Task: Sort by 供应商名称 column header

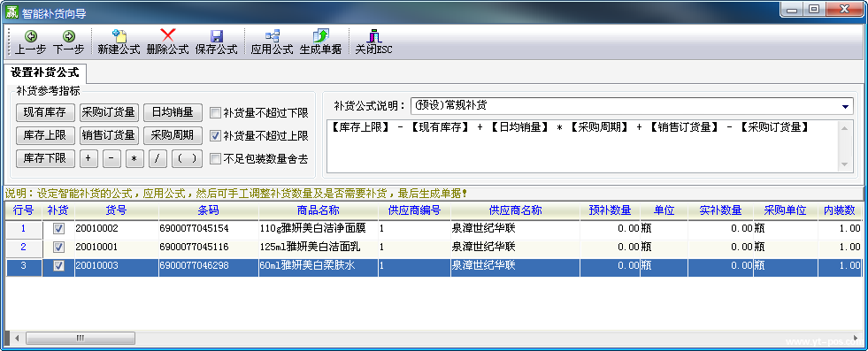Action: coord(515,210)
